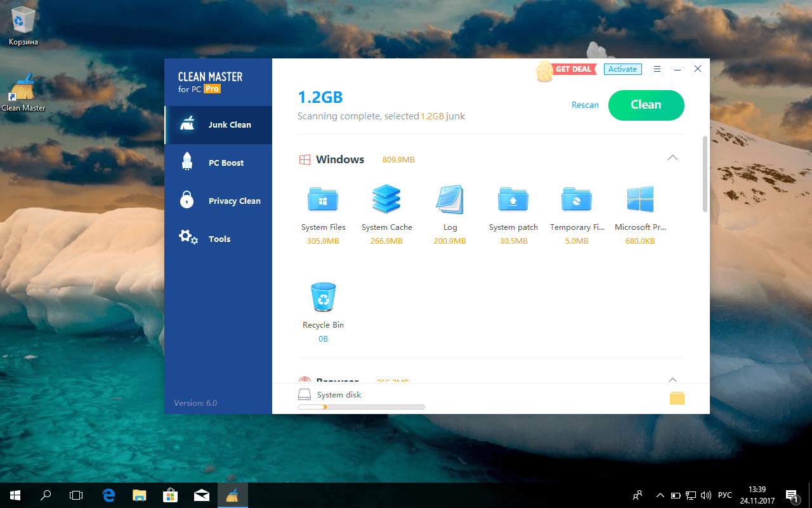The width and height of the screenshot is (812, 508).
Task: Select the Clean Master desktop shortcut icon
Action: (x=23, y=87)
